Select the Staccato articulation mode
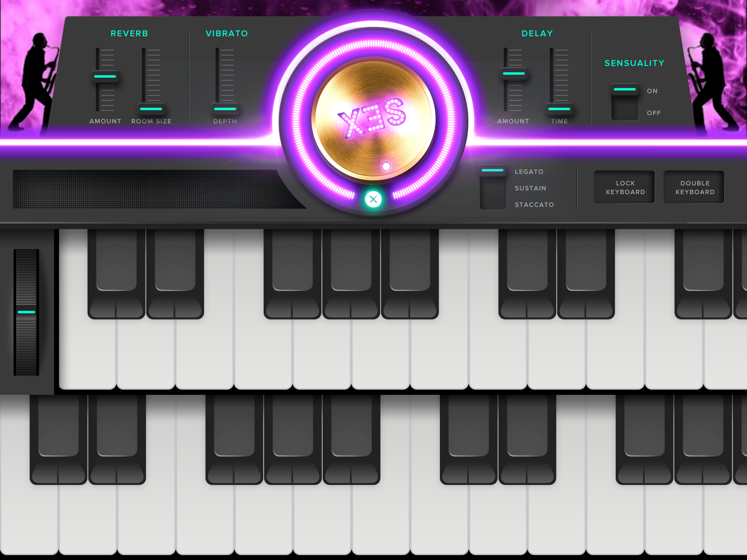This screenshot has width=747, height=560. (534, 205)
